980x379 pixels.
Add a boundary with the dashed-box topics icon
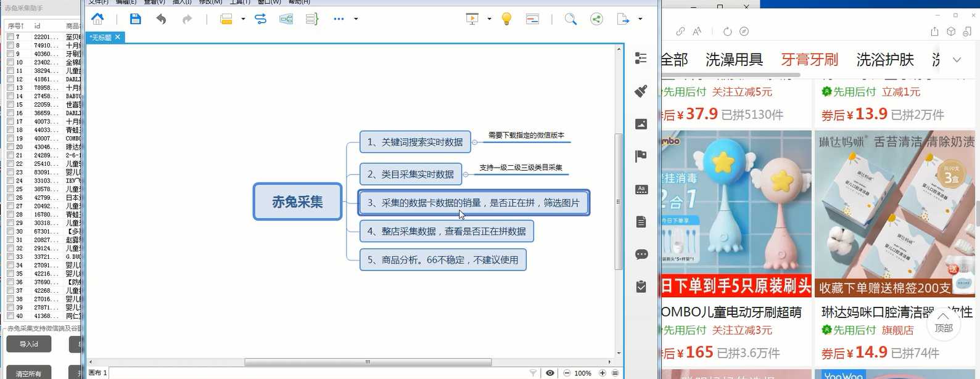[286, 19]
